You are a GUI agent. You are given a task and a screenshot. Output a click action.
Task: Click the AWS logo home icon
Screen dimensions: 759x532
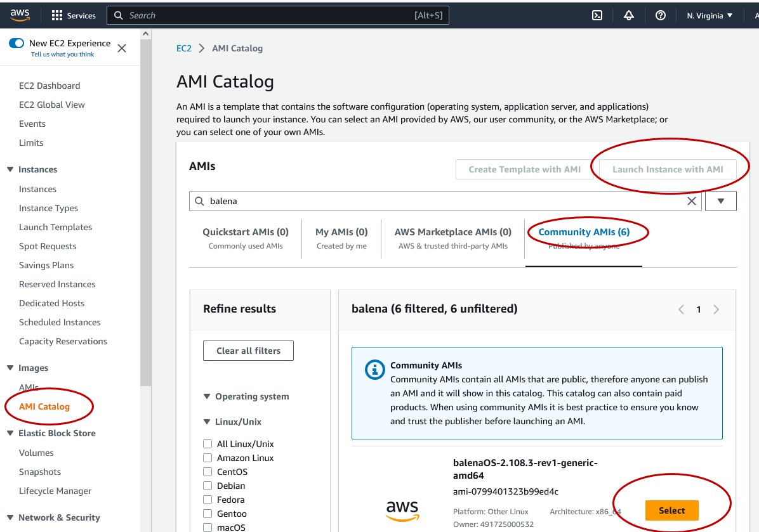coord(20,15)
